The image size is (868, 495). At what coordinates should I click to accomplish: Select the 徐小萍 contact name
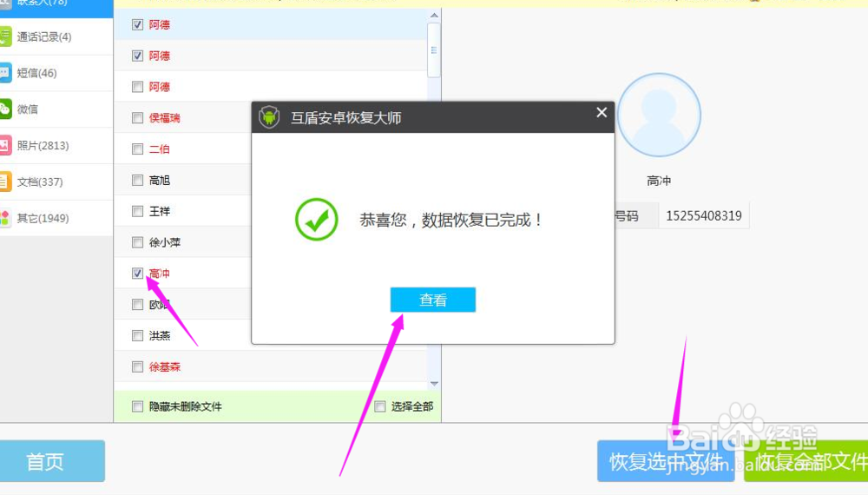click(x=164, y=242)
